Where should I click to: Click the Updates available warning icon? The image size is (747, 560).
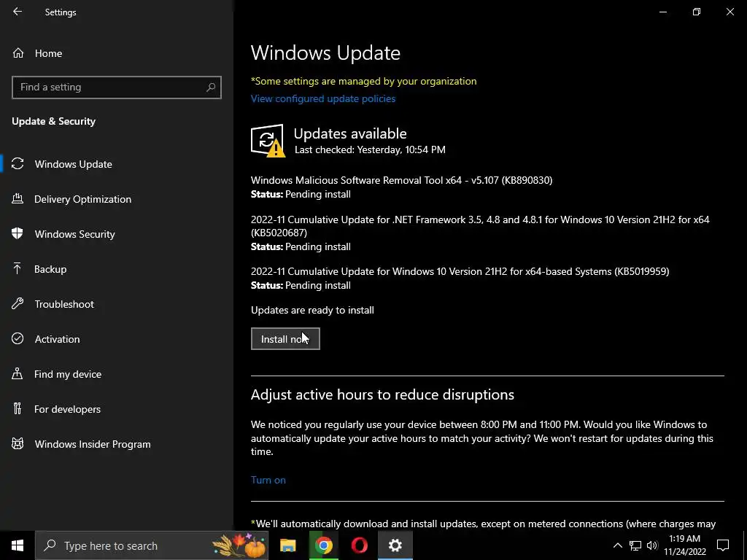point(268,141)
